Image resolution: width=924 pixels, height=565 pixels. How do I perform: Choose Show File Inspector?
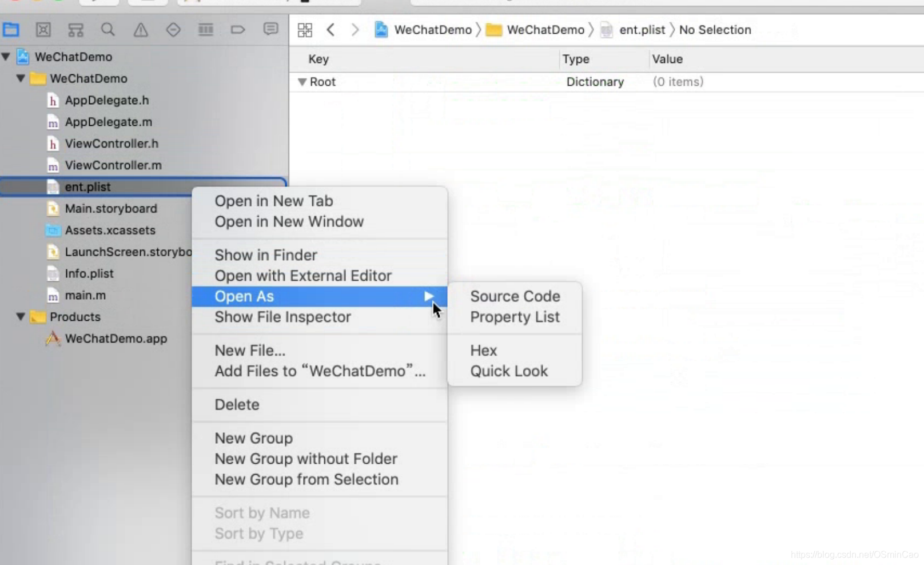[320, 317]
